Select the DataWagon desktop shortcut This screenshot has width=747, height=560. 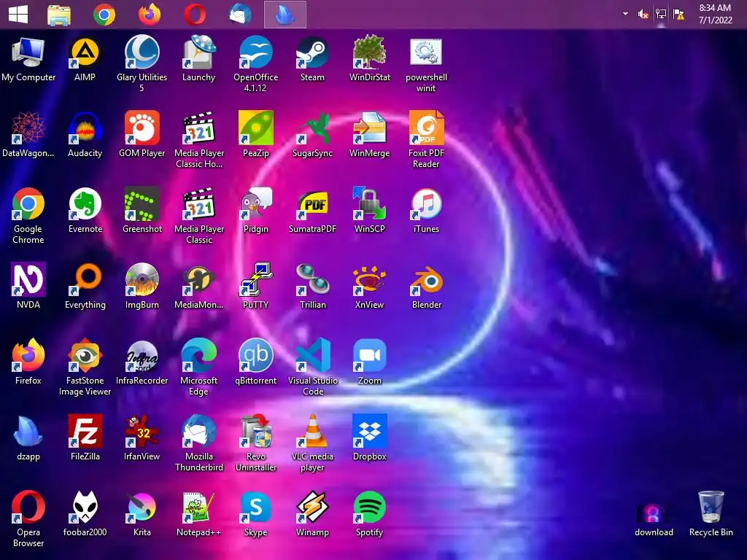(28, 128)
